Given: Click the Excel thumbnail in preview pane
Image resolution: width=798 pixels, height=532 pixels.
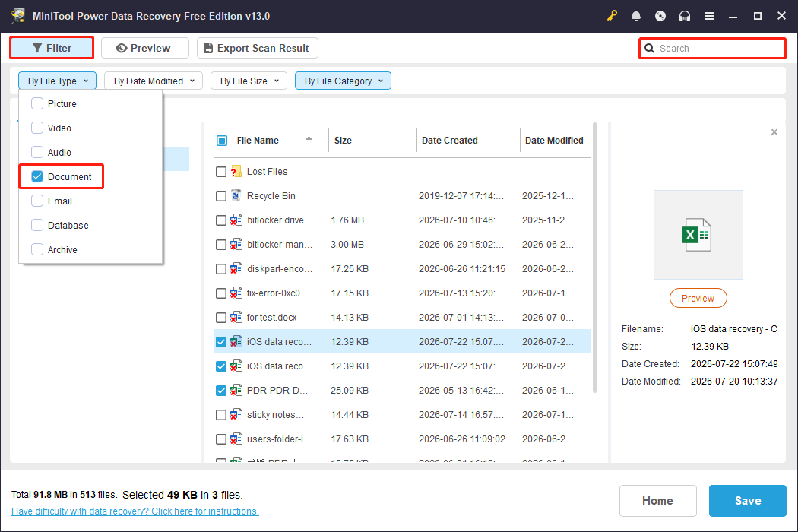Looking at the screenshot, I should click(698, 235).
